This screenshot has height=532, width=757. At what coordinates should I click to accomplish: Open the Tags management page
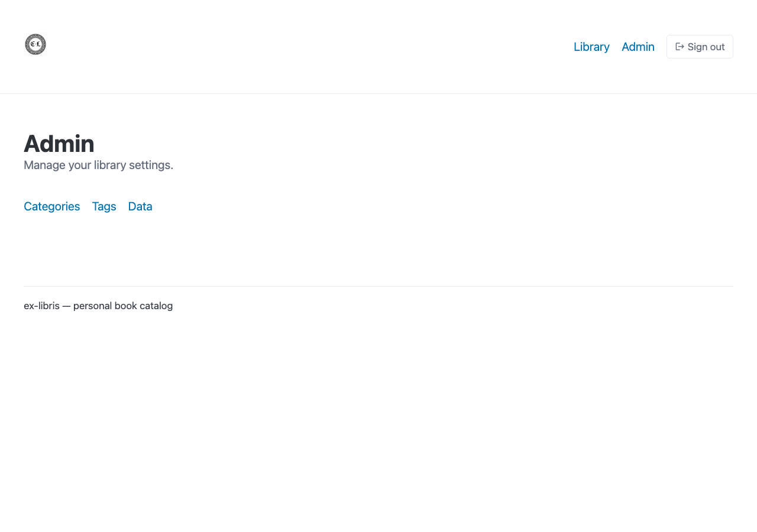(104, 206)
